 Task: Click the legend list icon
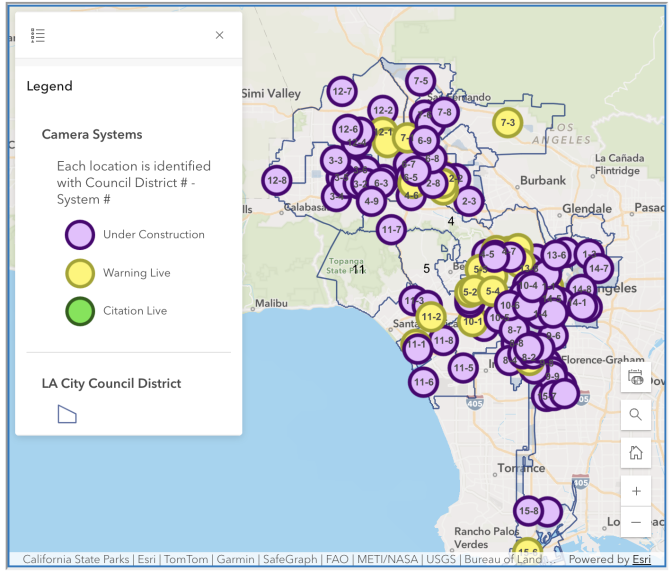tap(38, 35)
